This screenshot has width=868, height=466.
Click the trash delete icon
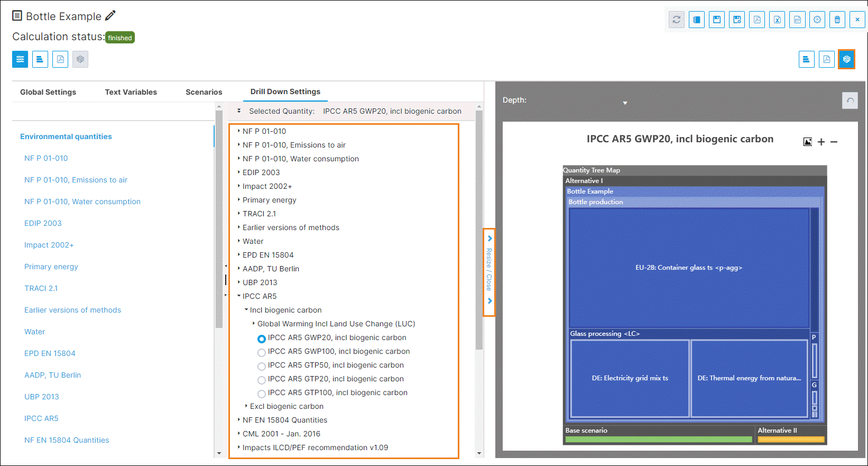coord(837,20)
